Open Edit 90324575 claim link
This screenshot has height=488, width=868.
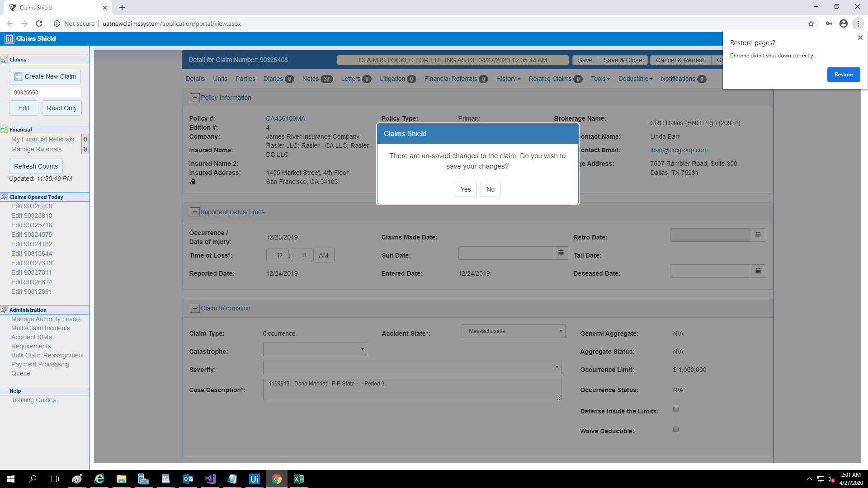click(x=32, y=235)
